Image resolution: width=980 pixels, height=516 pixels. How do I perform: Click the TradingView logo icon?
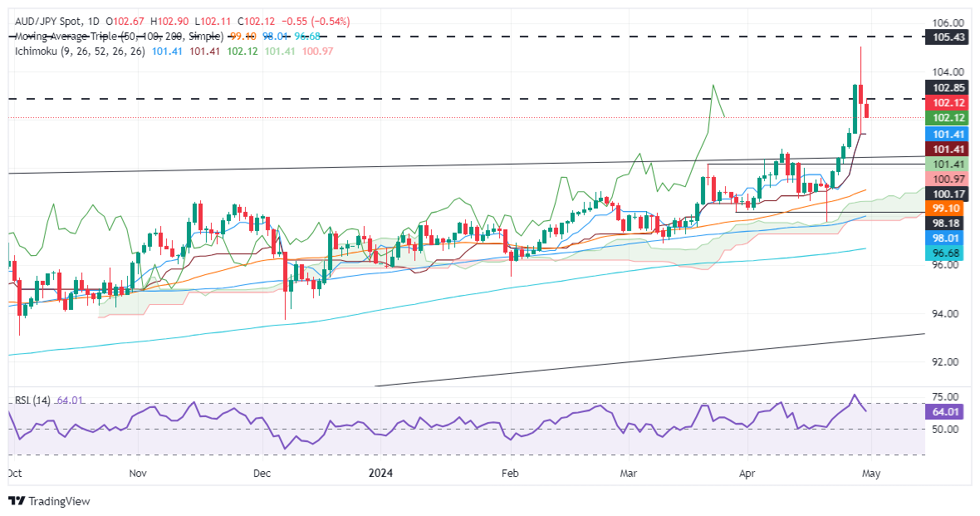coord(17,501)
